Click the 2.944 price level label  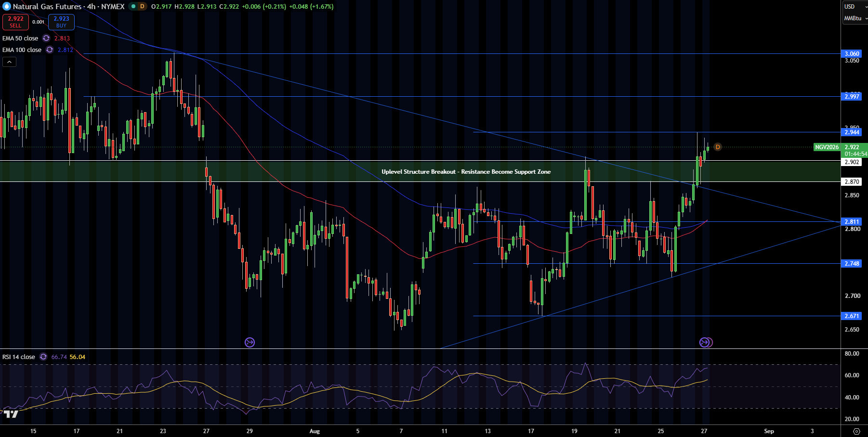tap(852, 132)
